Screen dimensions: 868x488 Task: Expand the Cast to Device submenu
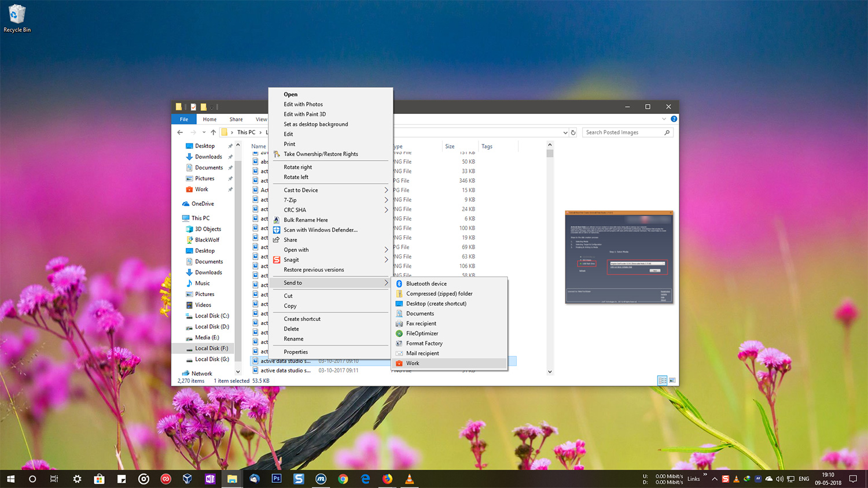pyautogui.click(x=387, y=190)
